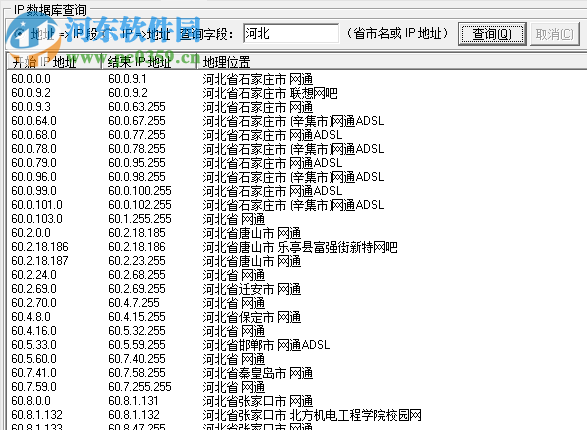Select start IP cell 60.7.59.0
The height and width of the screenshot is (430, 587).
(x=34, y=387)
